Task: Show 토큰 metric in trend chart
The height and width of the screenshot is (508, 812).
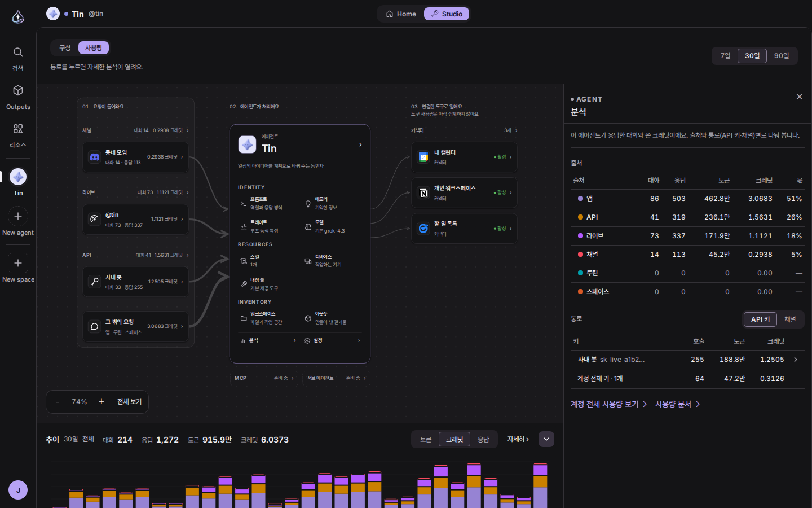Action: (426, 439)
